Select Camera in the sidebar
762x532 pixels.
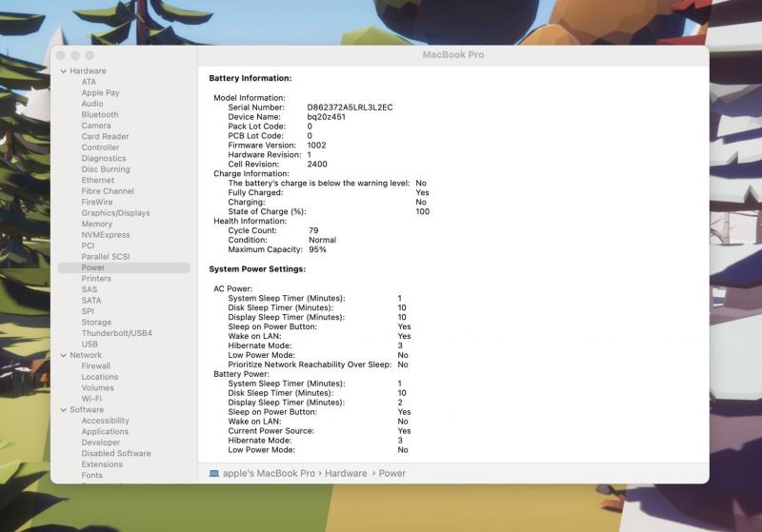click(x=96, y=126)
